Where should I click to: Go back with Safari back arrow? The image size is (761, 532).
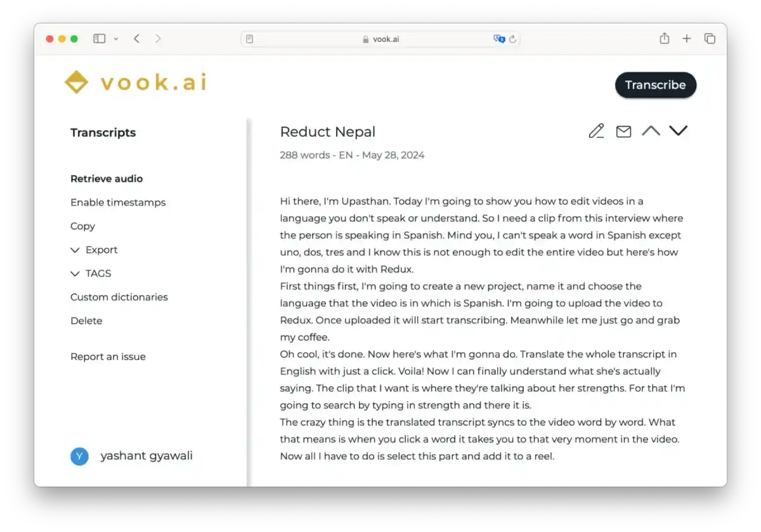[136, 39]
